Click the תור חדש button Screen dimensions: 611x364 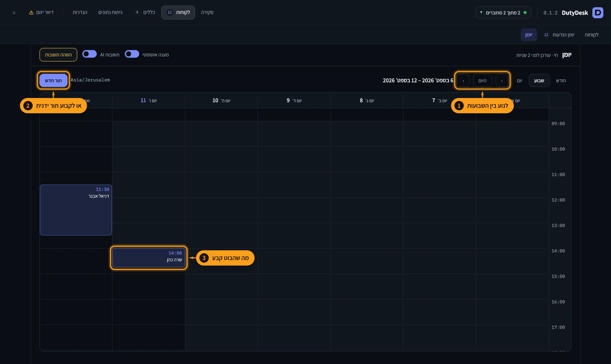(x=53, y=80)
